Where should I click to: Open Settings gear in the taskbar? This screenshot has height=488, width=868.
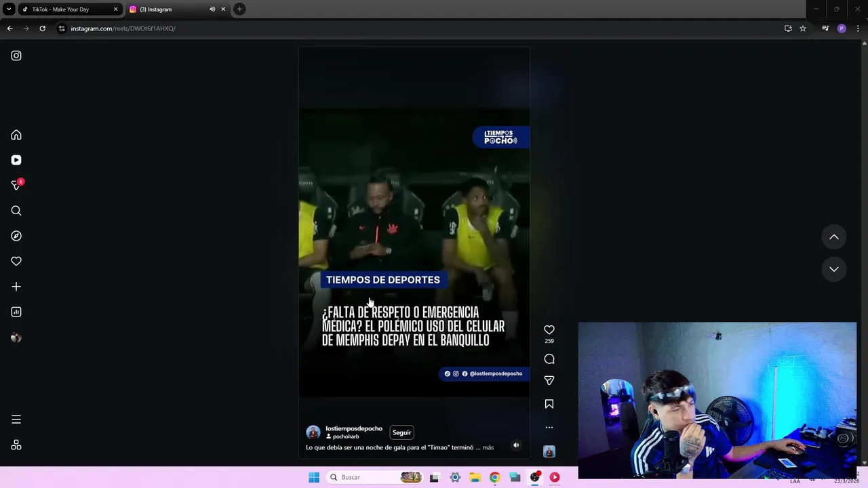(455, 477)
